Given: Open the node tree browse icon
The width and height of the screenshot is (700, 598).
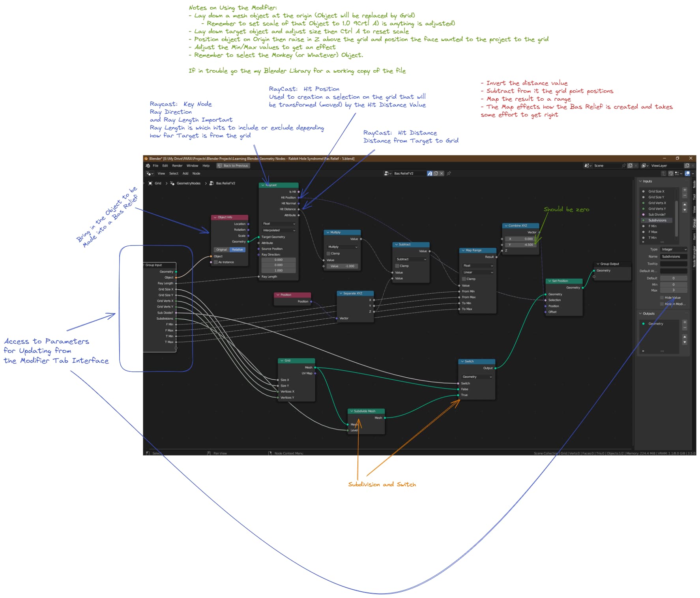Looking at the screenshot, I should tap(388, 173).
